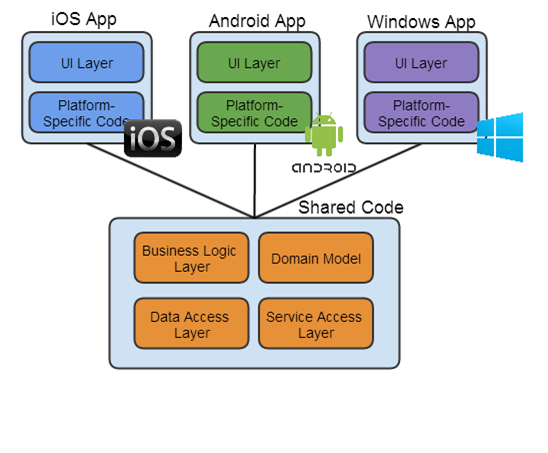548x453 pixels.
Task: Click the android wordmark text
Action: [324, 168]
